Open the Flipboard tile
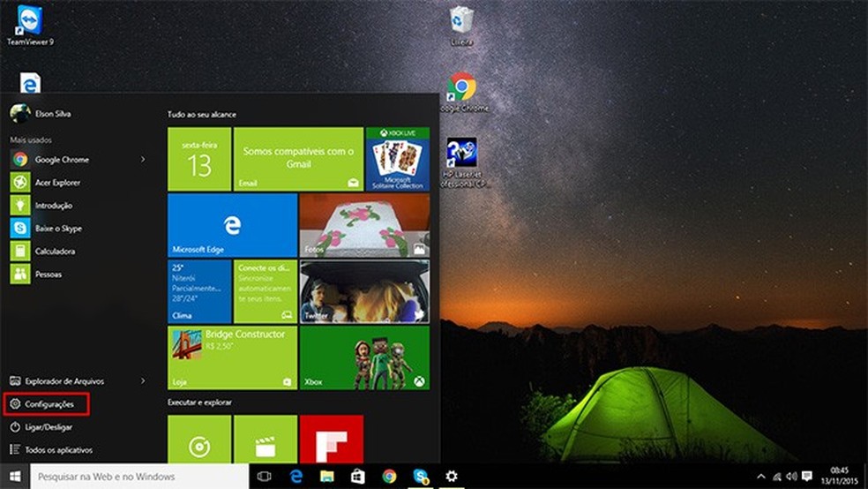 [332, 440]
